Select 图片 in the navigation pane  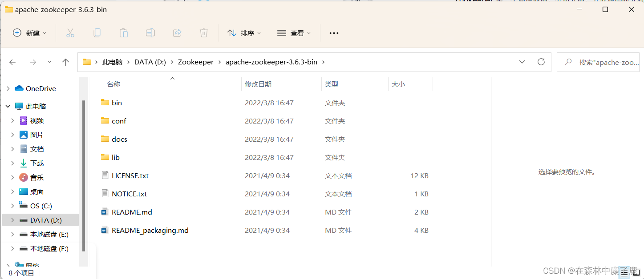tap(37, 135)
